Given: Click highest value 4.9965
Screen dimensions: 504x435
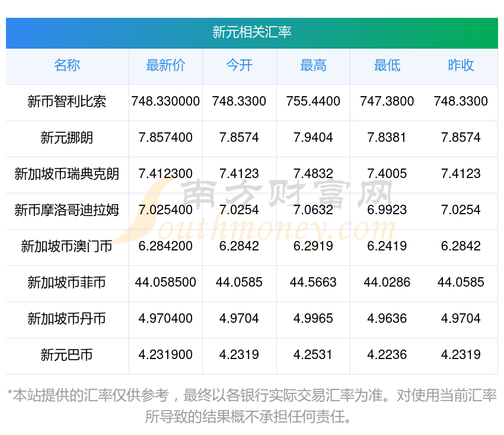Looking at the screenshot, I should [x=313, y=319].
